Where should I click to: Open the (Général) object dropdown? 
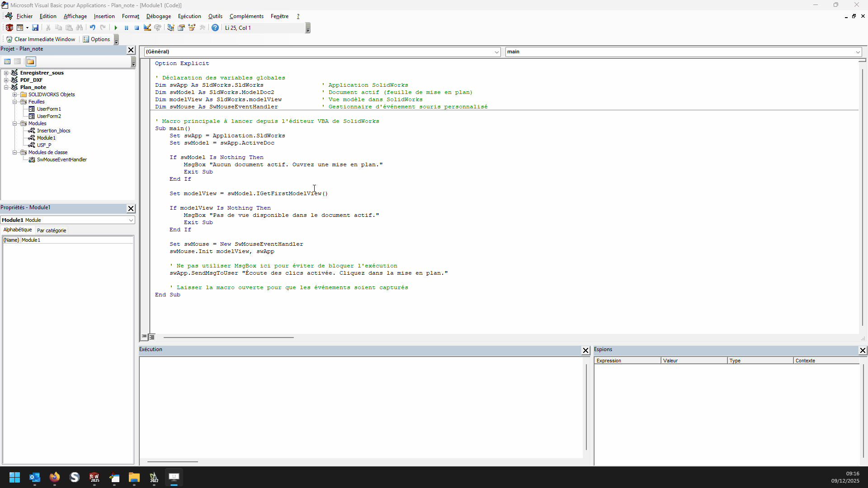click(496, 52)
